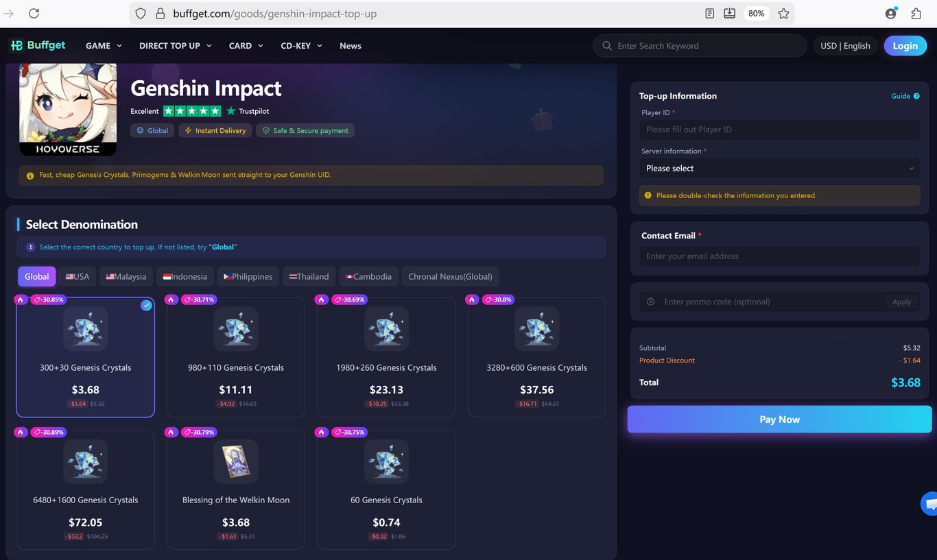
Task: Click the crystal icon on 1980+260 card
Action: point(386,329)
